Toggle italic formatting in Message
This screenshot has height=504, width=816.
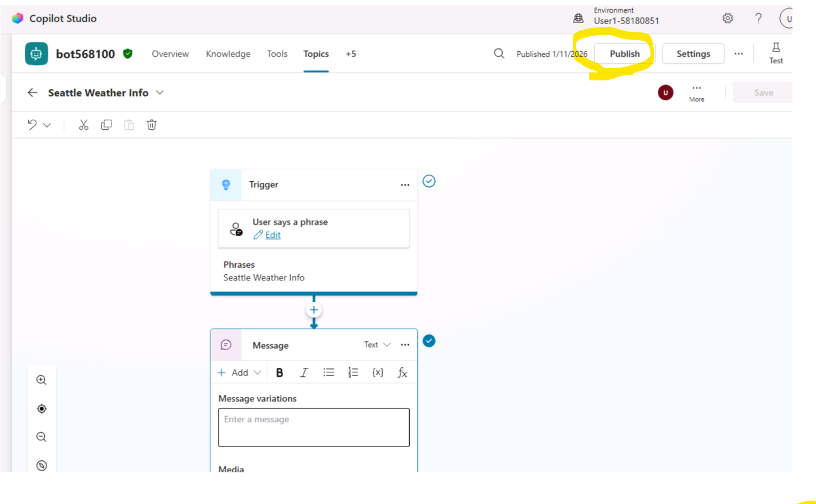(304, 372)
